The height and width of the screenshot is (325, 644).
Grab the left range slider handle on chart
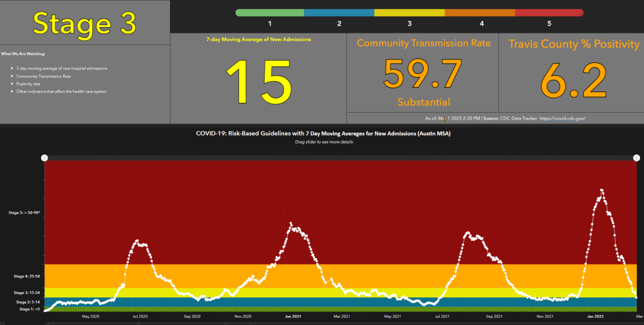click(44, 158)
